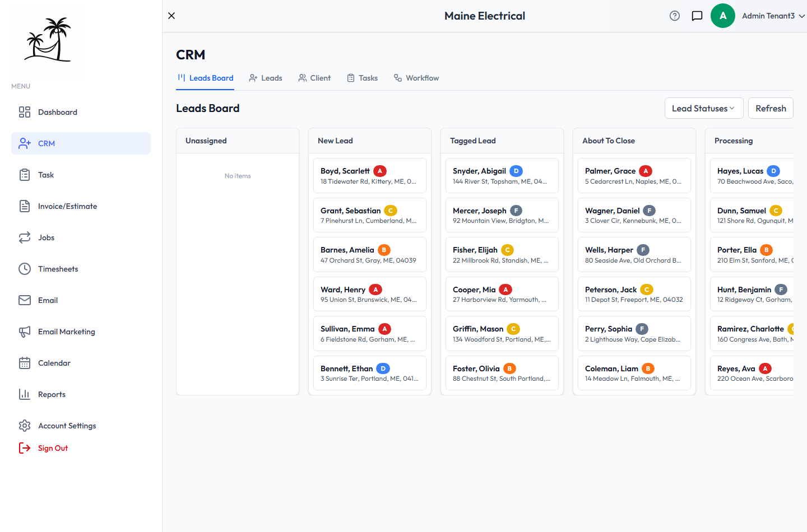Select the Ward, Henry lead card

pyautogui.click(x=370, y=294)
